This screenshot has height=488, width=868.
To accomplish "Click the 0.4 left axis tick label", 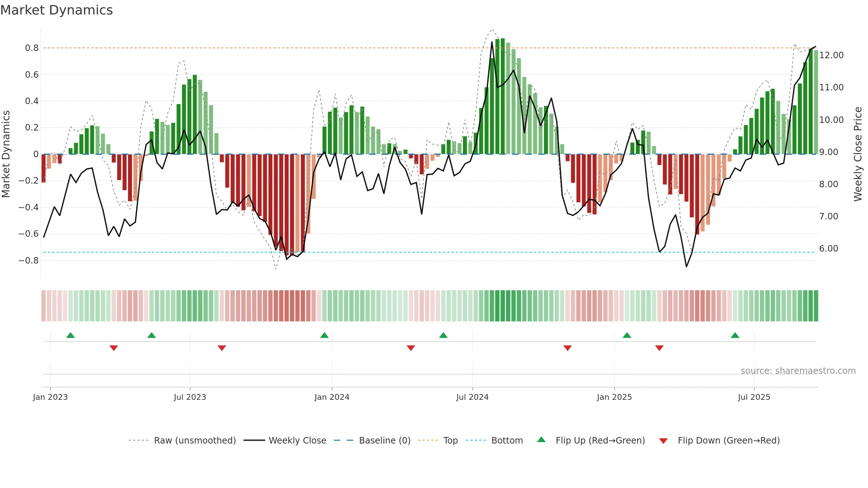I will (x=32, y=101).
